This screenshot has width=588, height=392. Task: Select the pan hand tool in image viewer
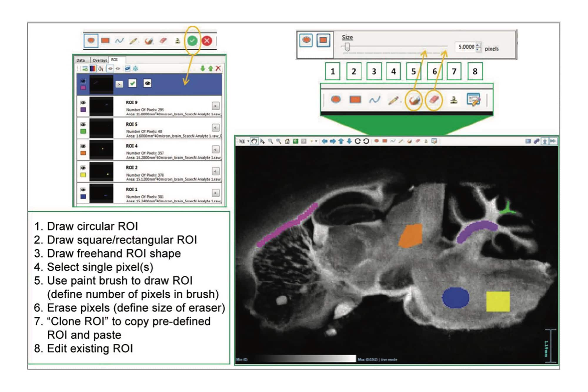[254, 141]
